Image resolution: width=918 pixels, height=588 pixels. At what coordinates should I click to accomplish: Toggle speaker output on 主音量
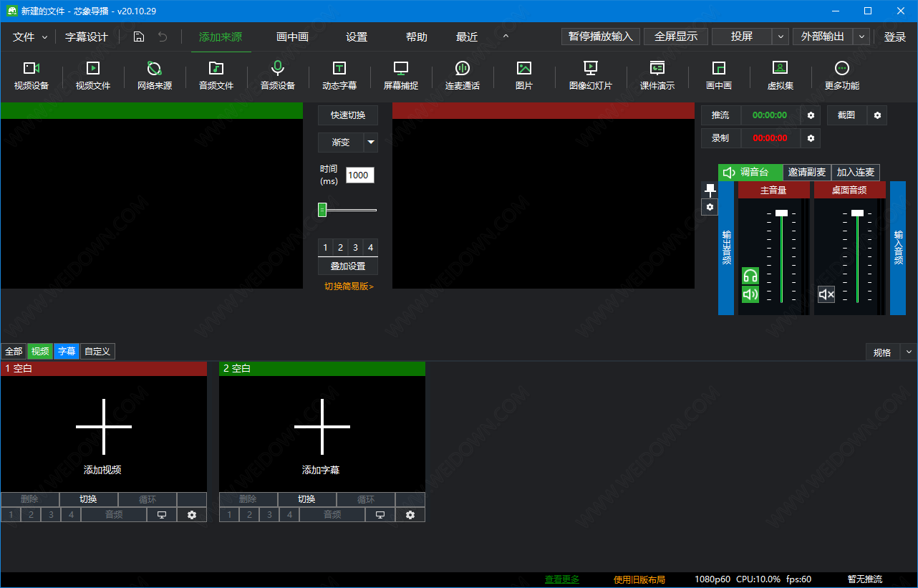click(750, 294)
